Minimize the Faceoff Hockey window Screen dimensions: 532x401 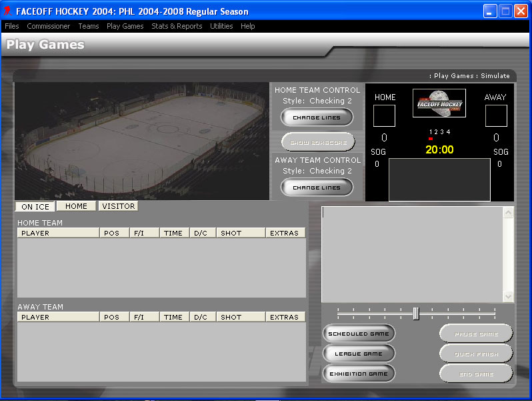(x=490, y=11)
